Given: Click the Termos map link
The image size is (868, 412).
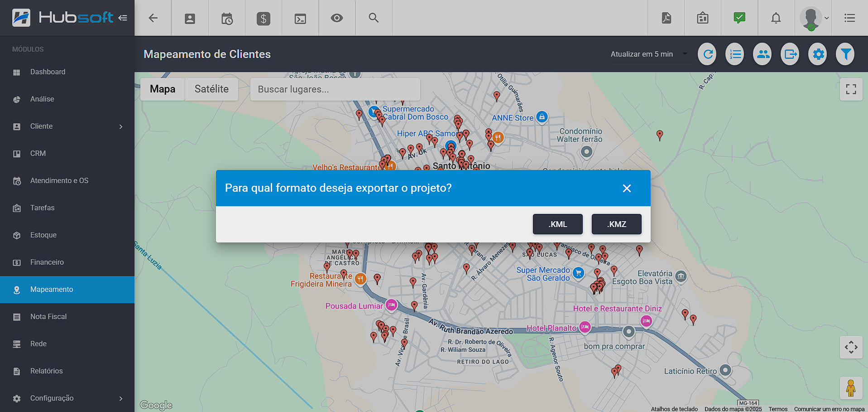Looking at the screenshot, I should pyautogui.click(x=778, y=409).
